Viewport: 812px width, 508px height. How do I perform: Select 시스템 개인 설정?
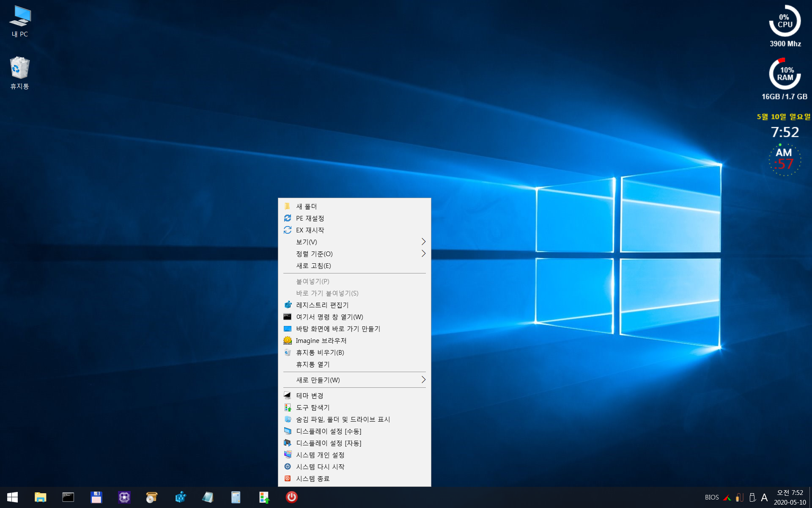pyautogui.click(x=354, y=455)
